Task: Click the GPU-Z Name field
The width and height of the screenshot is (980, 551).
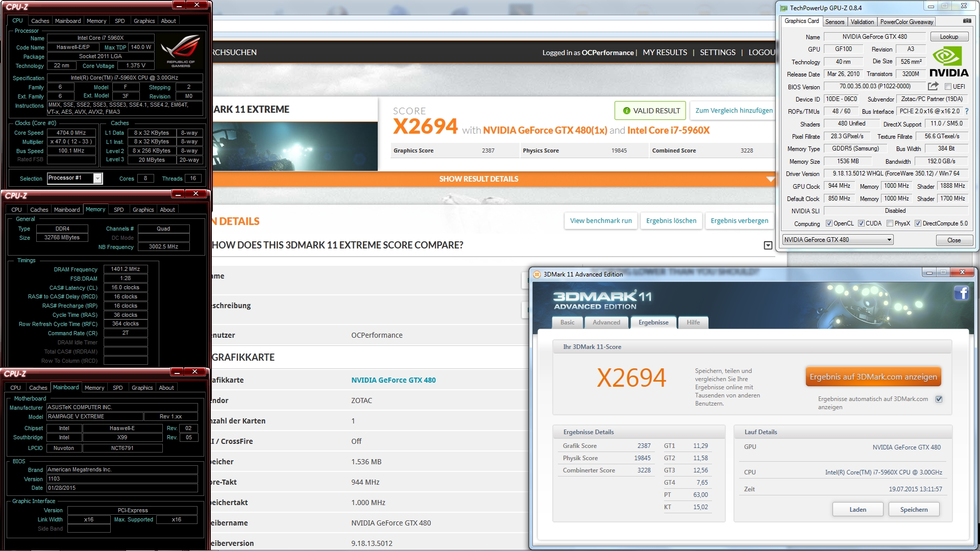Action: [874, 37]
